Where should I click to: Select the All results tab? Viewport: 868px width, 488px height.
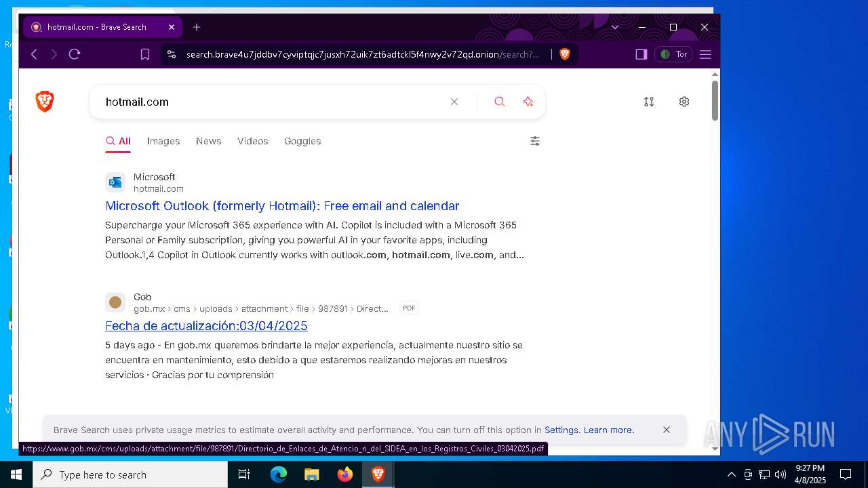click(118, 141)
